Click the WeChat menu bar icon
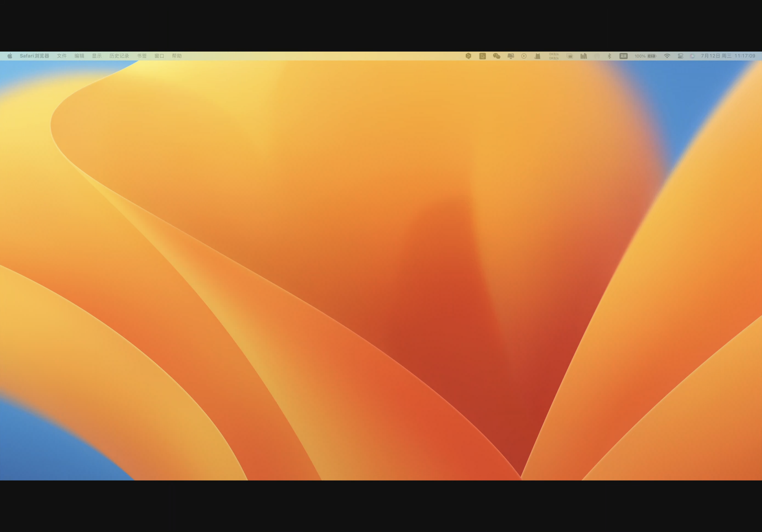Screen dimensions: 762x532 point(496,56)
